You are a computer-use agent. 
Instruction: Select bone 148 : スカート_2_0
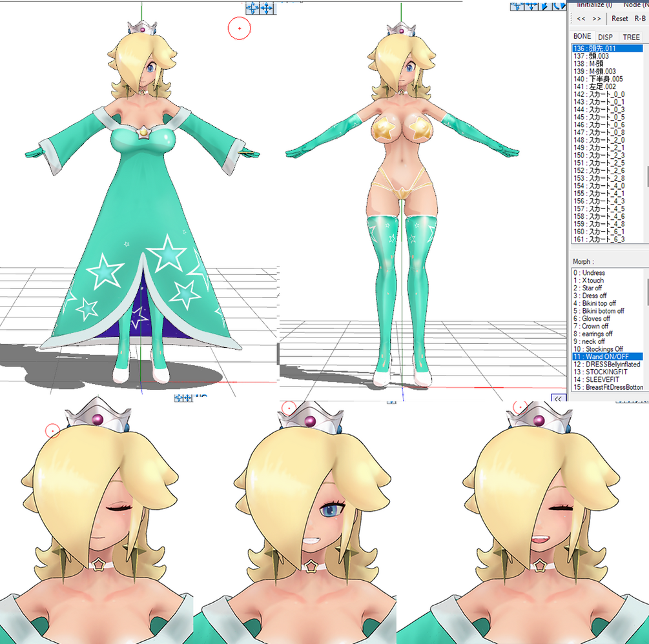click(x=607, y=140)
